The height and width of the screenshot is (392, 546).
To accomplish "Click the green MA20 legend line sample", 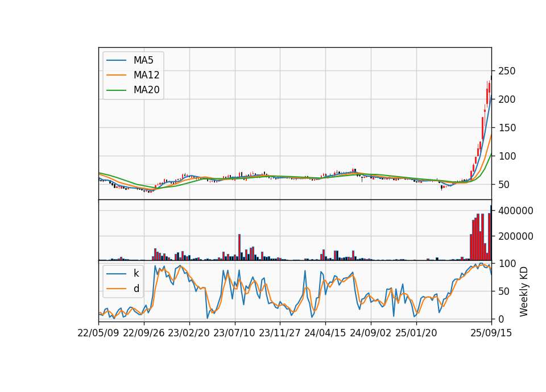I will click(x=116, y=90).
